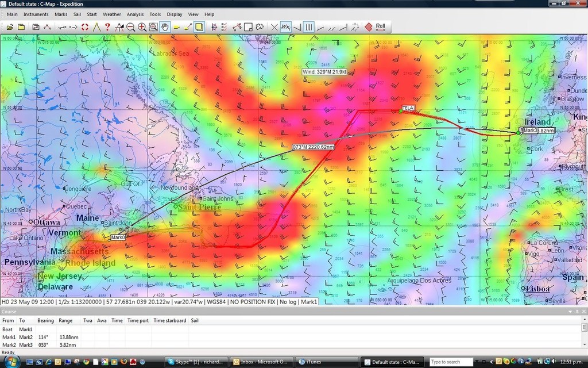Click the calendar/schedule toolbar icon
The height and width of the screenshot is (368, 588).
point(36,27)
